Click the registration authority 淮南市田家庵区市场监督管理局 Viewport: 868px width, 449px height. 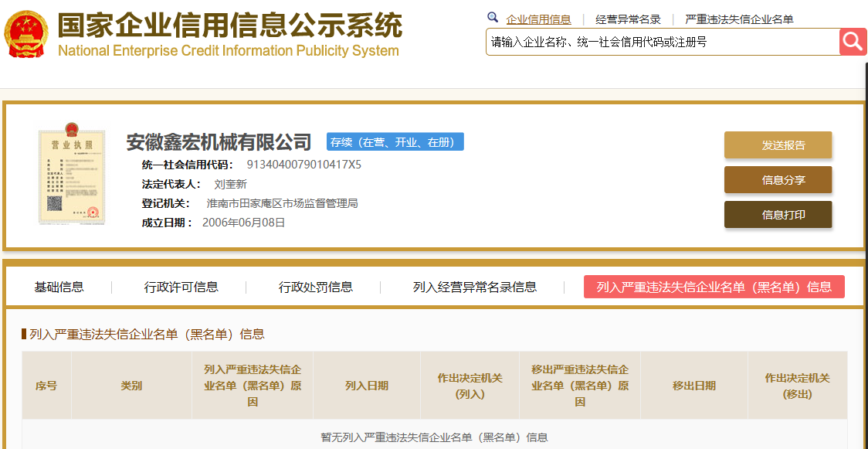click(x=283, y=203)
